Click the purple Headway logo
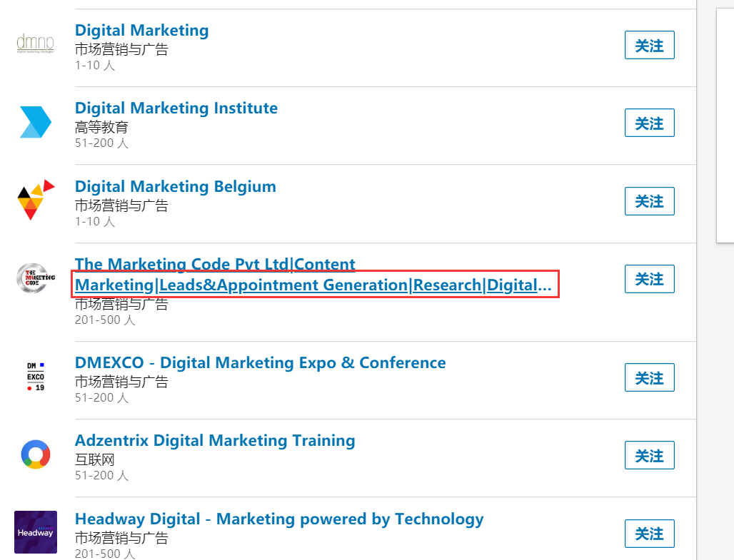734x560 pixels. [35, 532]
